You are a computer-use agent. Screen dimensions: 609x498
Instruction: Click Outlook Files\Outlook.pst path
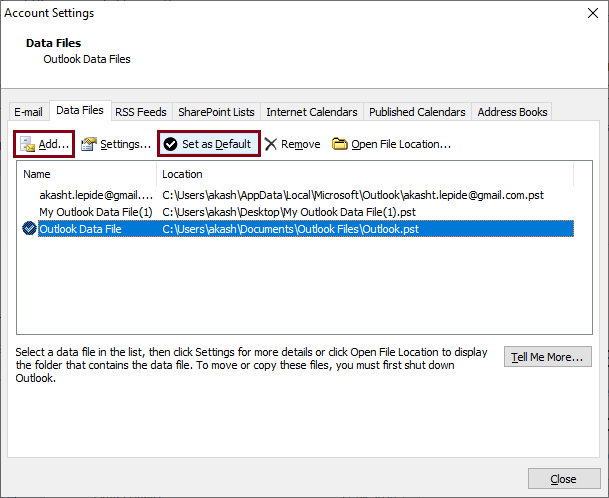[x=291, y=229]
